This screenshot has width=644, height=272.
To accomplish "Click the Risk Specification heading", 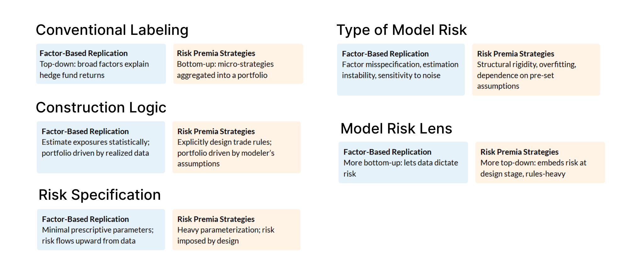I will (x=99, y=195).
